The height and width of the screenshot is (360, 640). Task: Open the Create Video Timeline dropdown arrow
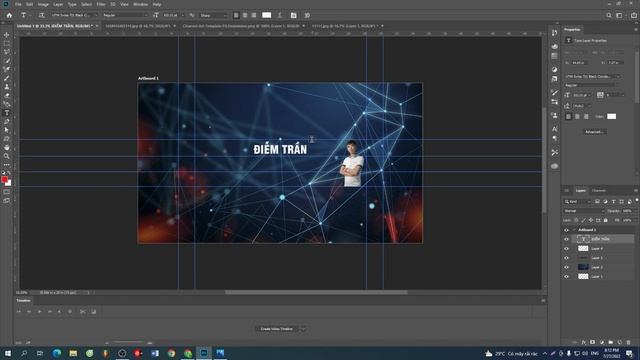[303, 329]
